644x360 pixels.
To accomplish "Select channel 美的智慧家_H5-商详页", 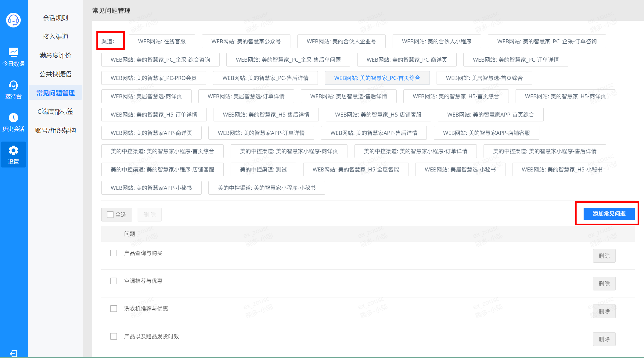I will pos(565,96).
